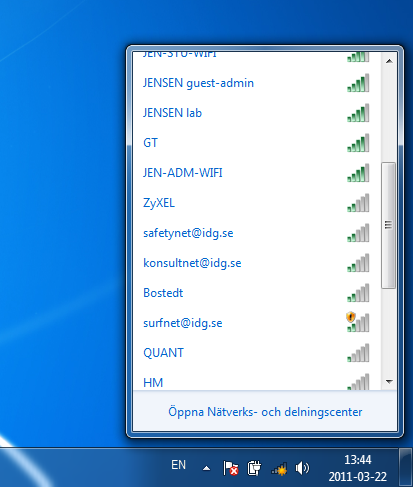Click the wireless network tray icon
The width and height of the screenshot is (413, 487).
pyautogui.click(x=279, y=469)
